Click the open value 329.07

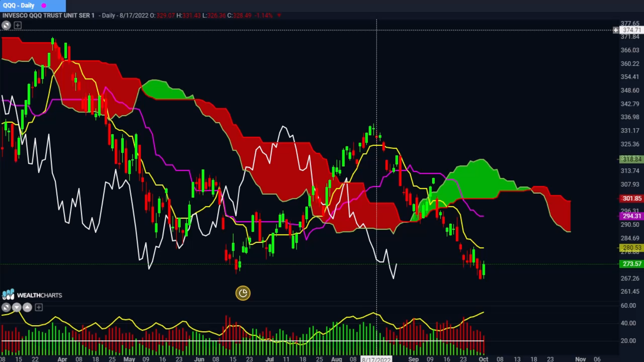tap(166, 15)
